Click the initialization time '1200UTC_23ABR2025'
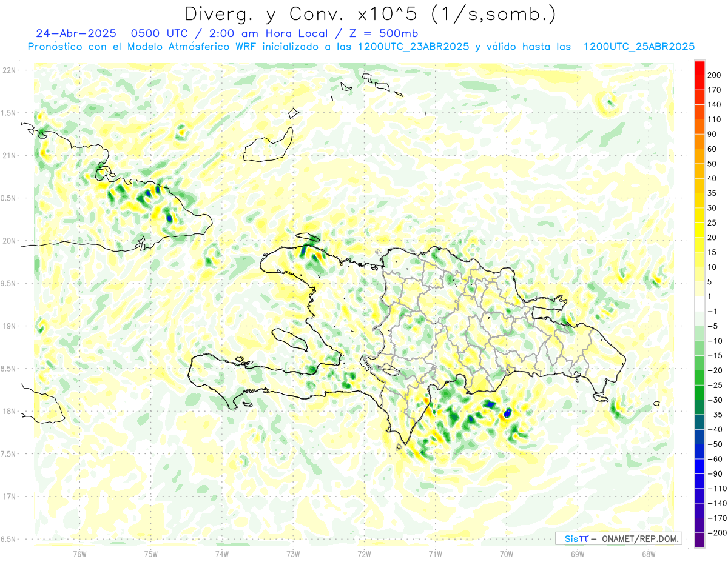728x562 pixels. (x=414, y=47)
